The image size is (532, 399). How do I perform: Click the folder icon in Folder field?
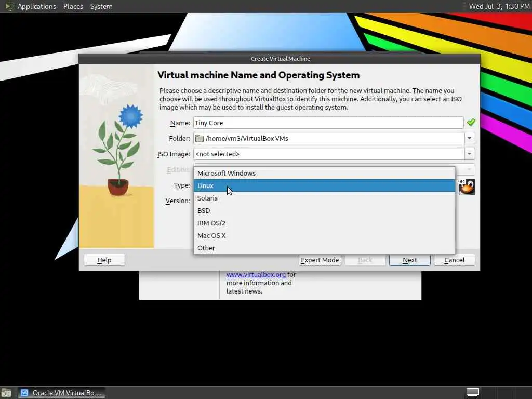(199, 138)
